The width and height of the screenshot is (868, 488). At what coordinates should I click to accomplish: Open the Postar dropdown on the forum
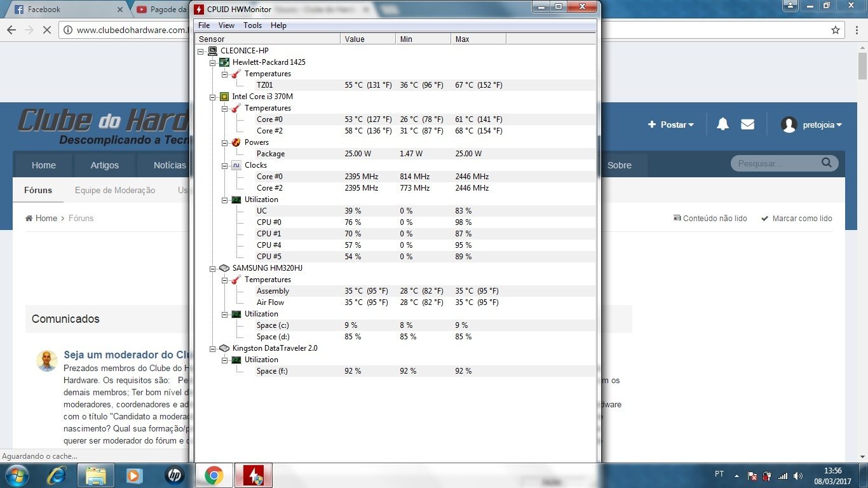click(x=671, y=125)
